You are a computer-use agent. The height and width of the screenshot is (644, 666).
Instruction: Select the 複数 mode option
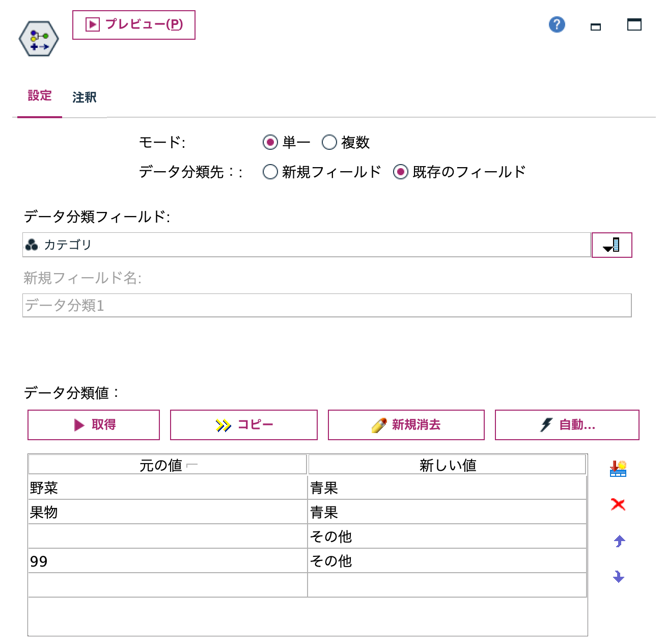click(330, 143)
